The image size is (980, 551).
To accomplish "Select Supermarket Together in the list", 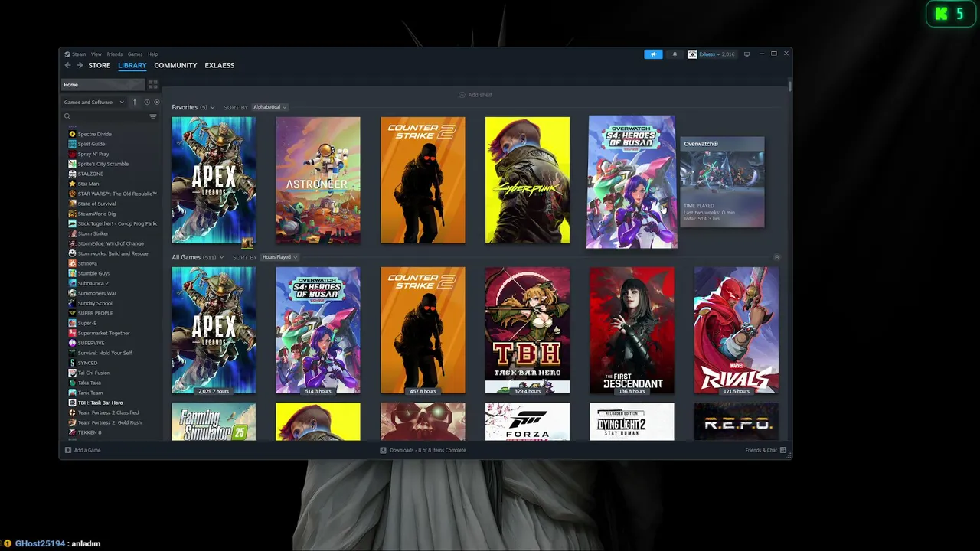I will point(104,333).
